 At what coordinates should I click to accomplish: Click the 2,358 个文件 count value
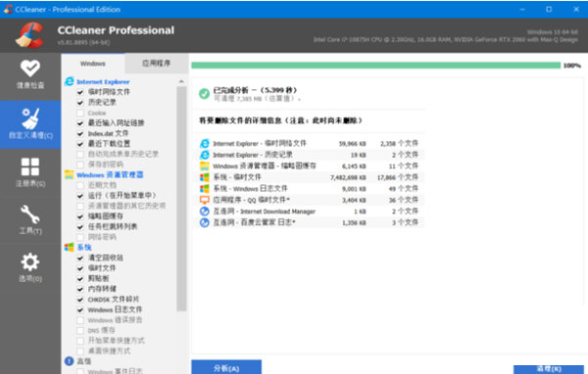pos(399,144)
